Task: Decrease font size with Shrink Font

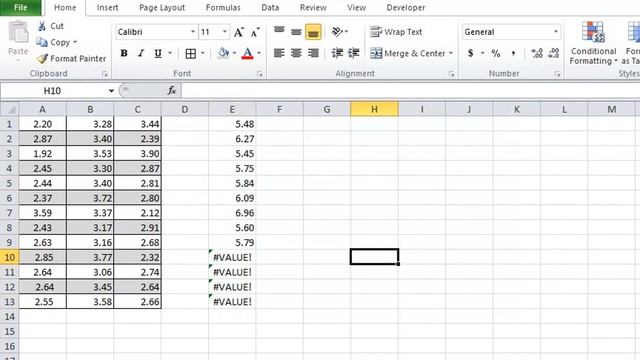Action: click(x=255, y=32)
